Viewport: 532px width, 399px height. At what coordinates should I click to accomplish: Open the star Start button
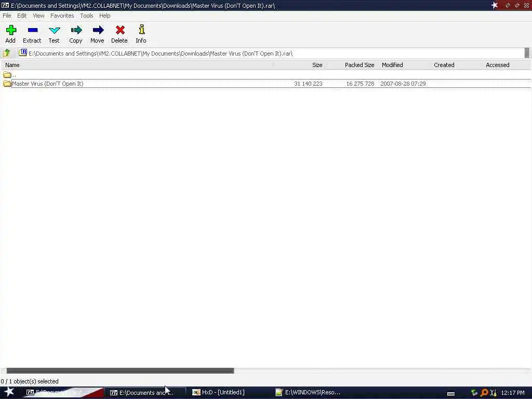click(x=9, y=392)
